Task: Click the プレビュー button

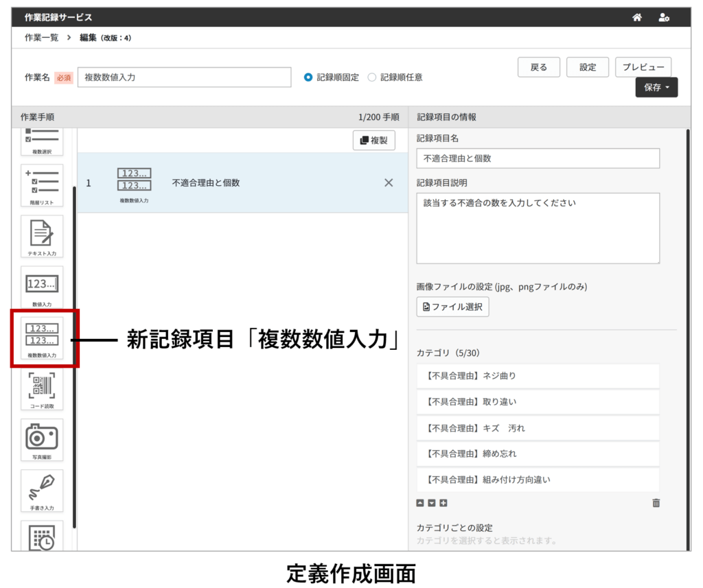Action: (x=643, y=67)
